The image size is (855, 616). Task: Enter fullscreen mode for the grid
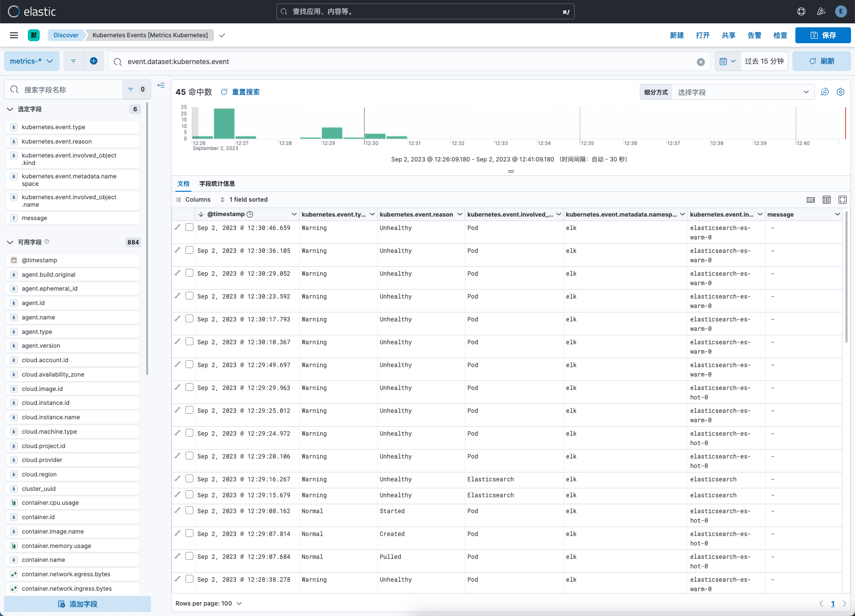(x=843, y=200)
